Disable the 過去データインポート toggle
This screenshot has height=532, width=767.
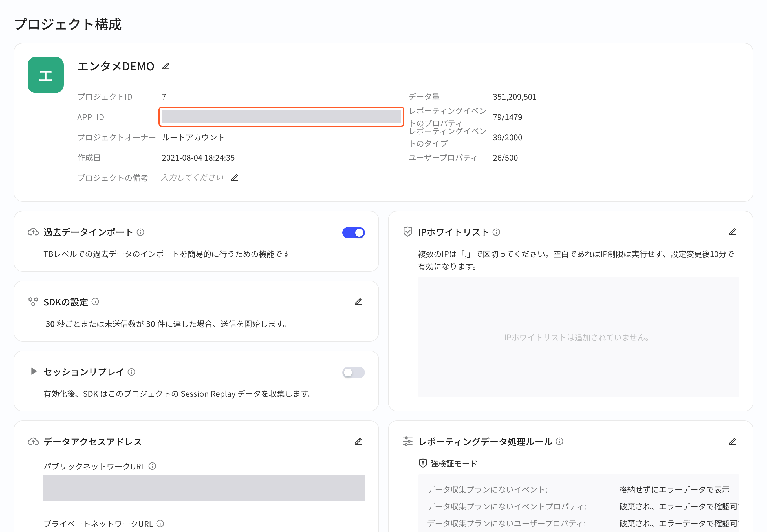(x=354, y=233)
